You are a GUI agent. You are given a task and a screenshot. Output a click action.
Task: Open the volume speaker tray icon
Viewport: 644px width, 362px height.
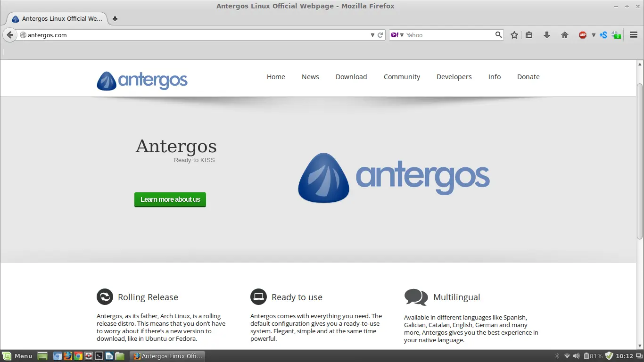pyautogui.click(x=576, y=356)
